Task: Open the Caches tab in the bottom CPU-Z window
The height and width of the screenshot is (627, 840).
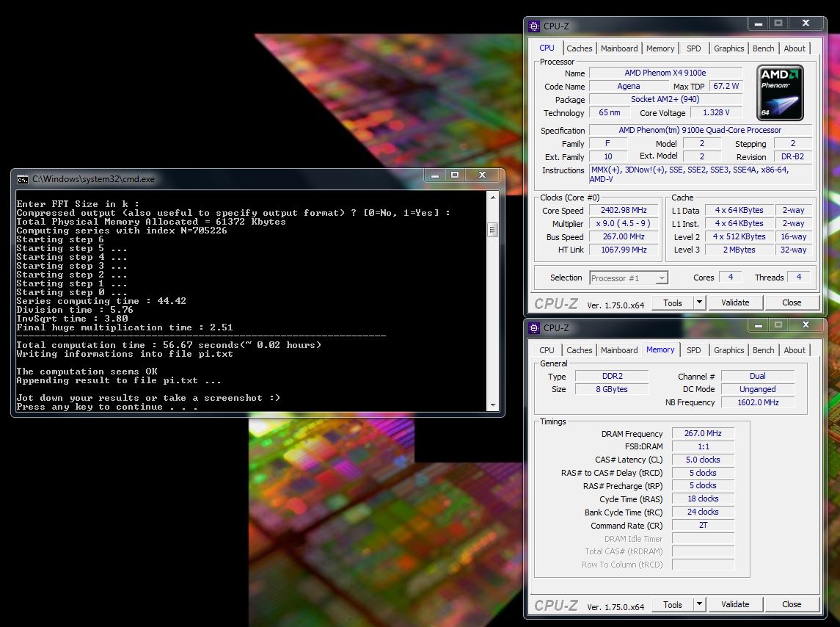Action: (x=579, y=350)
